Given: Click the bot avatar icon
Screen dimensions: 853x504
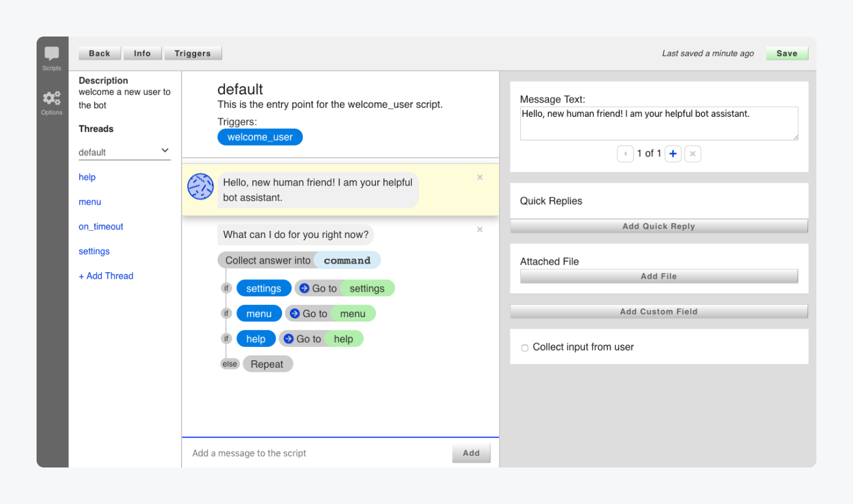Looking at the screenshot, I should click(x=200, y=187).
